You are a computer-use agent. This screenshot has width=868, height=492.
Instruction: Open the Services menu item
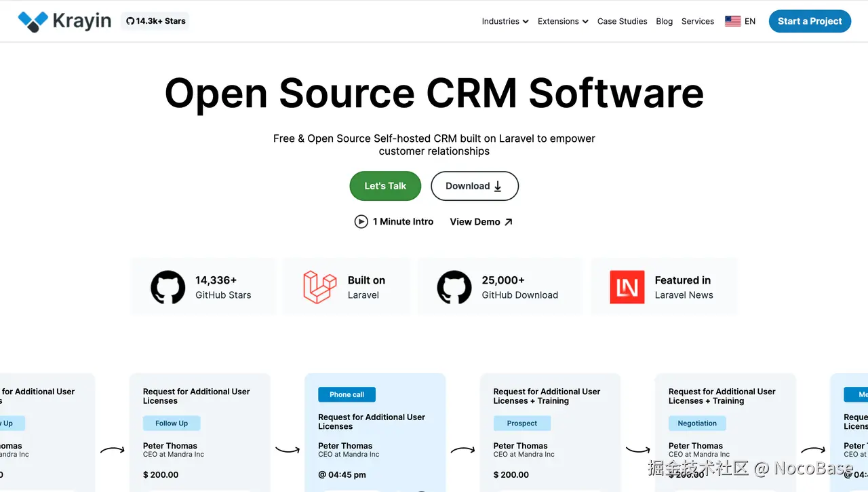(698, 21)
